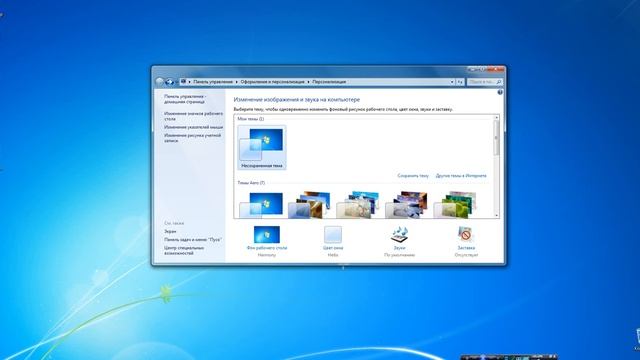
Task: Click the Темы Aero (7) group header
Action: [251, 183]
